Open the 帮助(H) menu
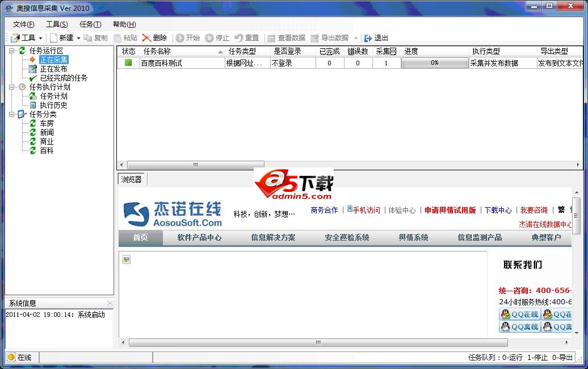This screenshot has height=369, width=588. [124, 24]
